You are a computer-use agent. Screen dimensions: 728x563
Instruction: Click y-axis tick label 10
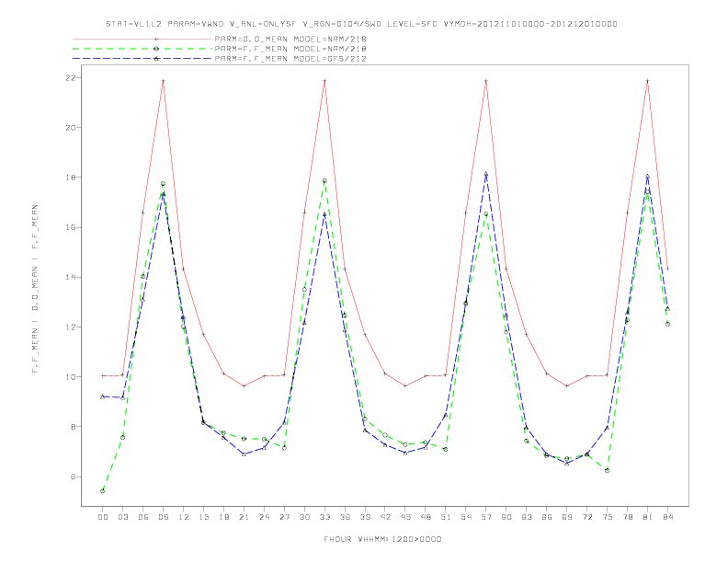coord(70,377)
